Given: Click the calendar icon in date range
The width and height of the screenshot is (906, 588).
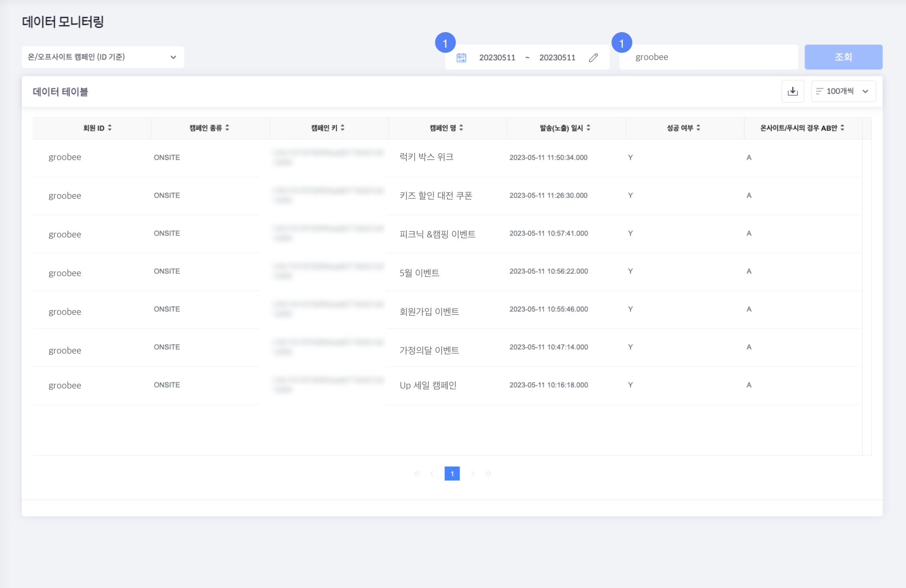Looking at the screenshot, I should click(461, 58).
